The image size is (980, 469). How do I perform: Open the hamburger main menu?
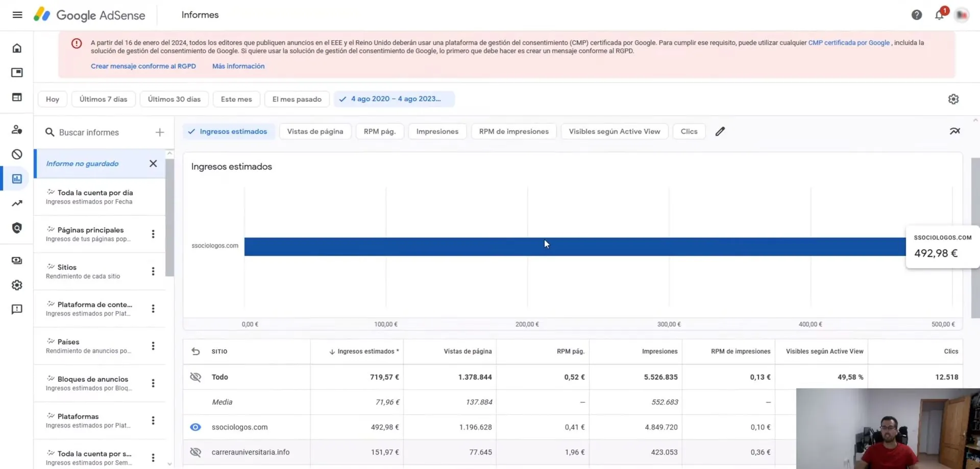click(x=17, y=15)
